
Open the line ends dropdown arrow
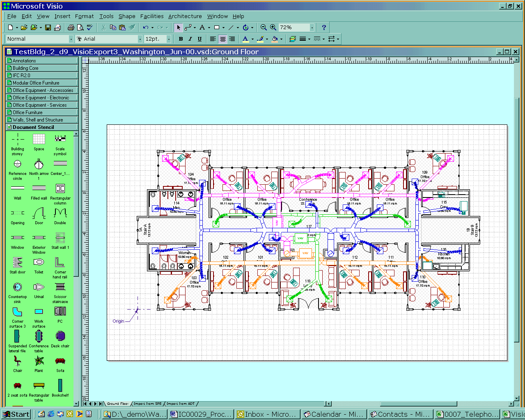(338, 39)
